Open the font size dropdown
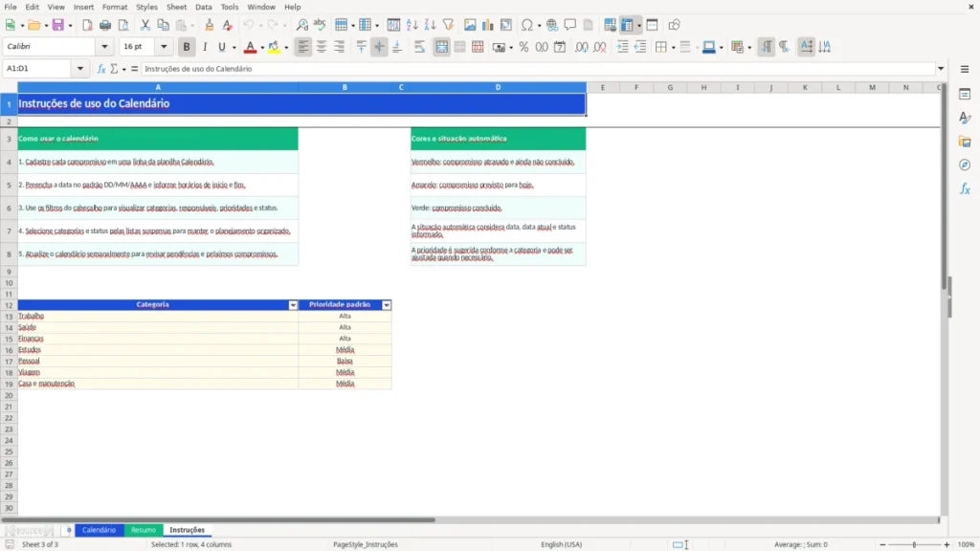 coord(164,46)
